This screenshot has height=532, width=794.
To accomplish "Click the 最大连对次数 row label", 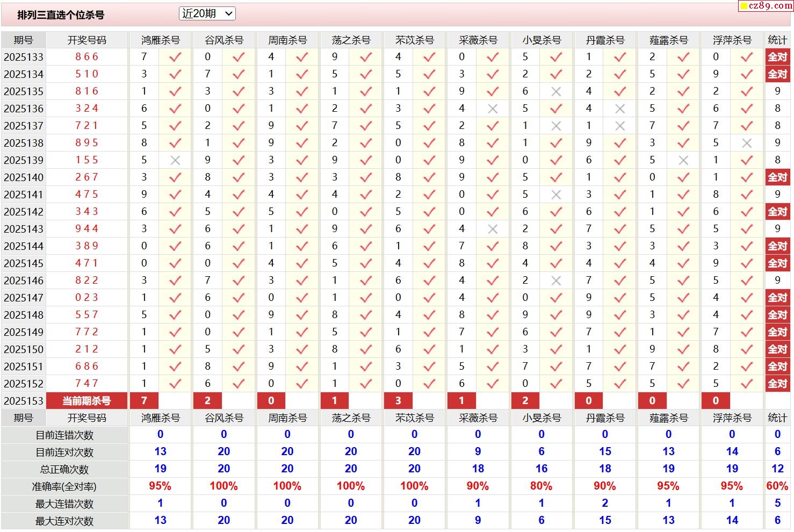I will (x=64, y=521).
